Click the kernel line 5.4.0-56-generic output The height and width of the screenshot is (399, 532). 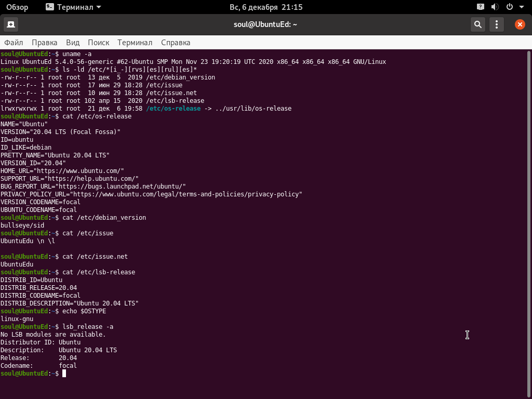point(193,62)
